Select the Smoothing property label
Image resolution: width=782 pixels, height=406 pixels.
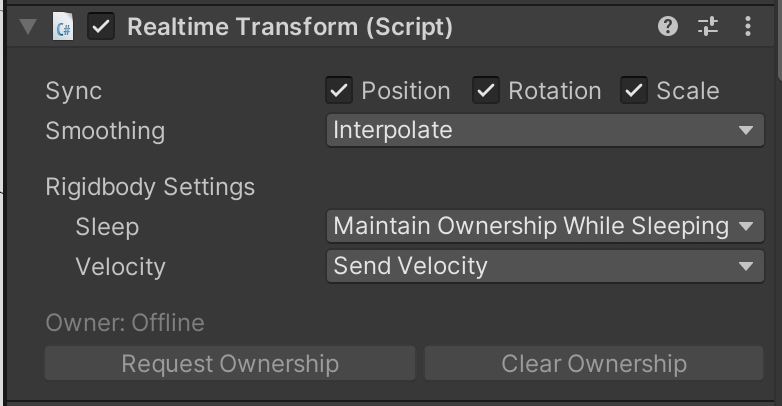[105, 131]
